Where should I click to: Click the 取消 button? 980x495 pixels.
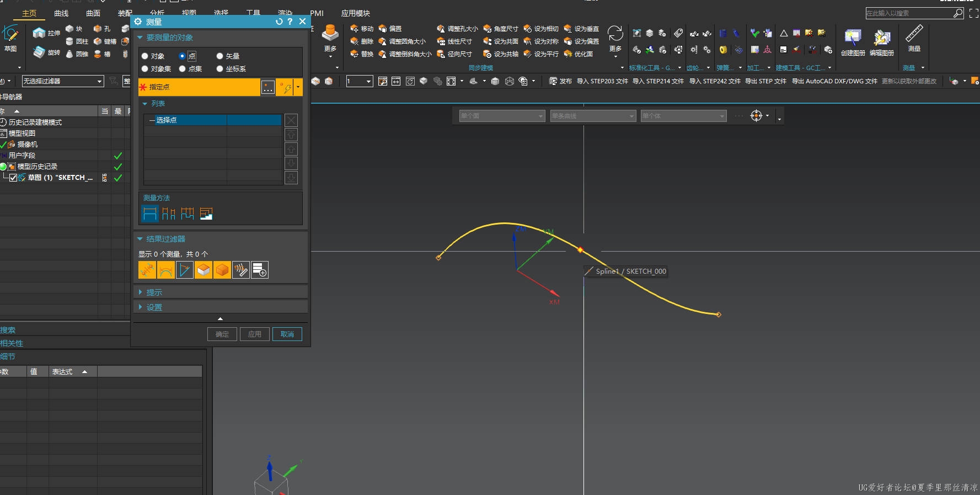click(287, 334)
